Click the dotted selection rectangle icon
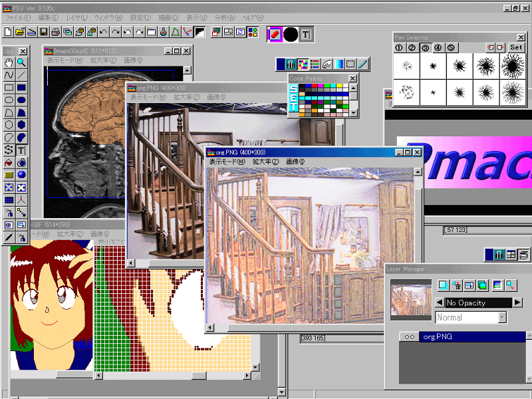532x399 pixels. pos(350,64)
